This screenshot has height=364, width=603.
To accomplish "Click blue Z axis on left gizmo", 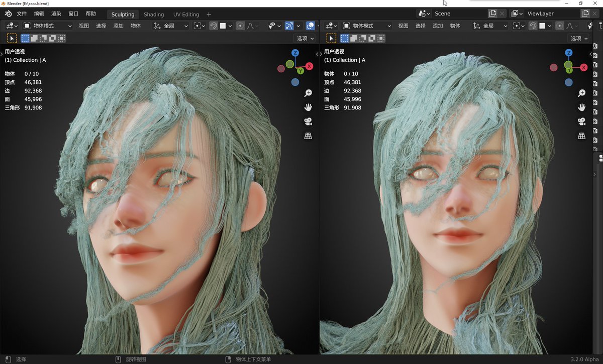I will tap(295, 53).
